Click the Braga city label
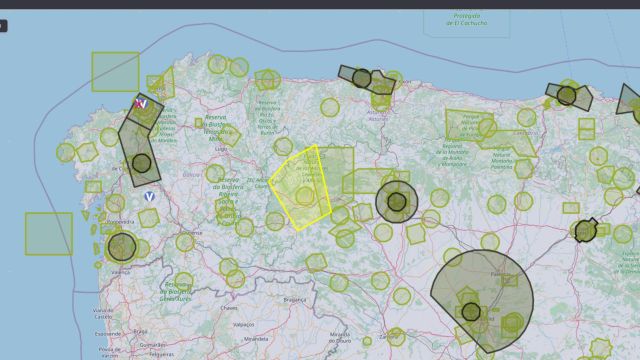640x360 pixels. (x=140, y=332)
